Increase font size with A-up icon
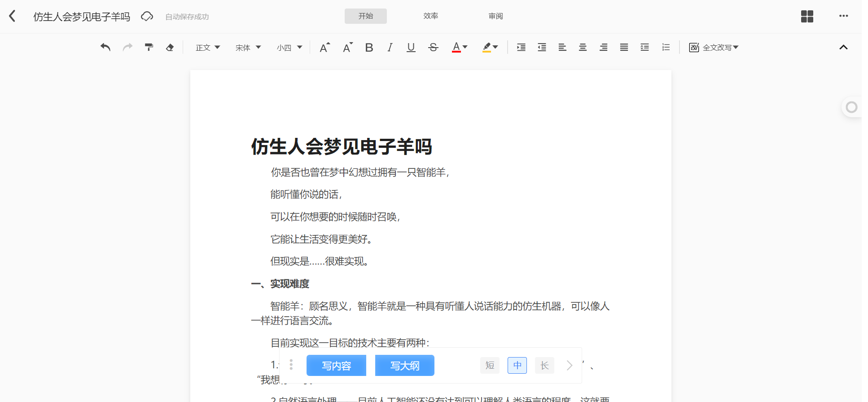 (x=324, y=47)
